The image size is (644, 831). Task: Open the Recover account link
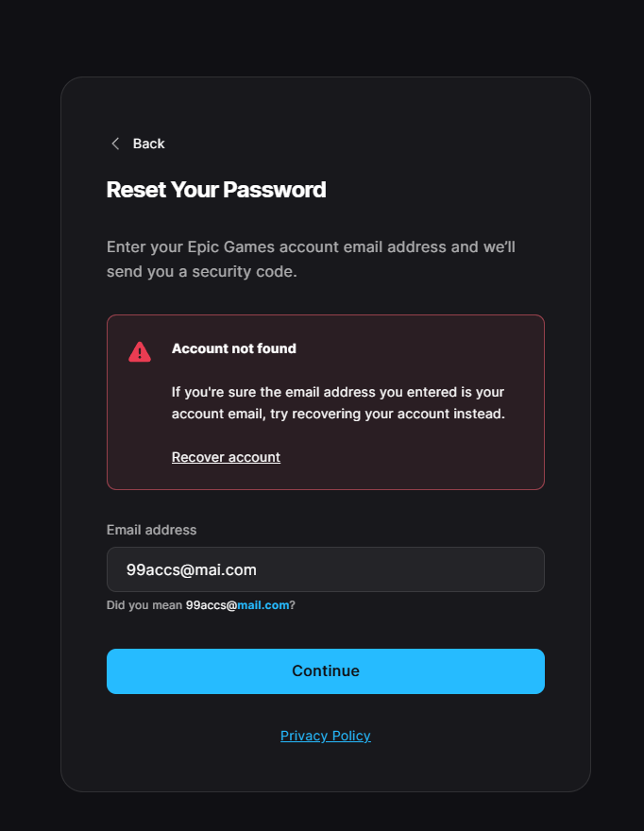[226, 457]
